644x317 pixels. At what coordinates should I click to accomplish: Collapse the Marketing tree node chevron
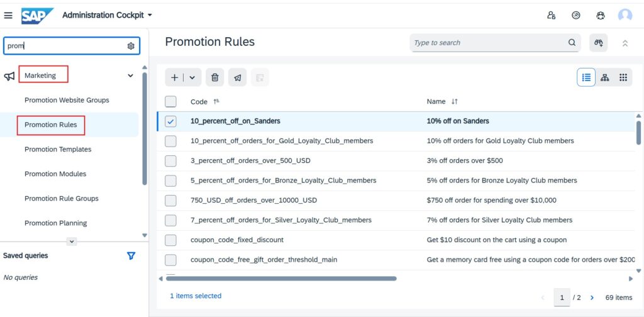(130, 75)
